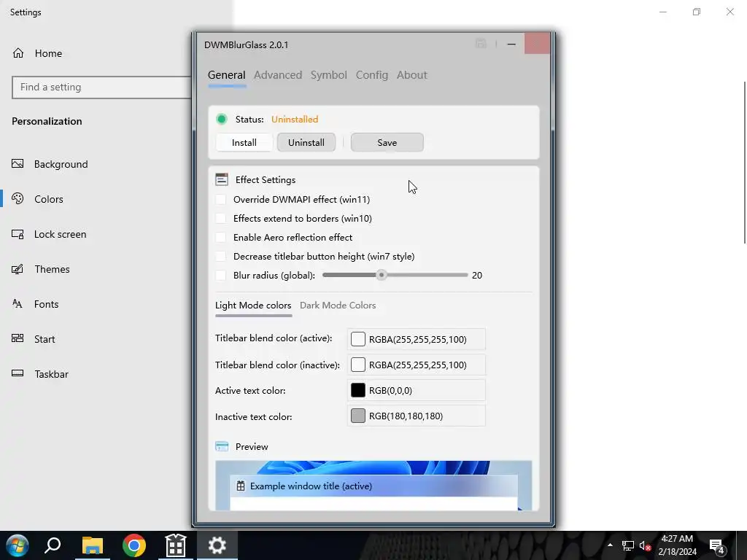
Task: Open the Home icon in Settings
Action: 18,52
